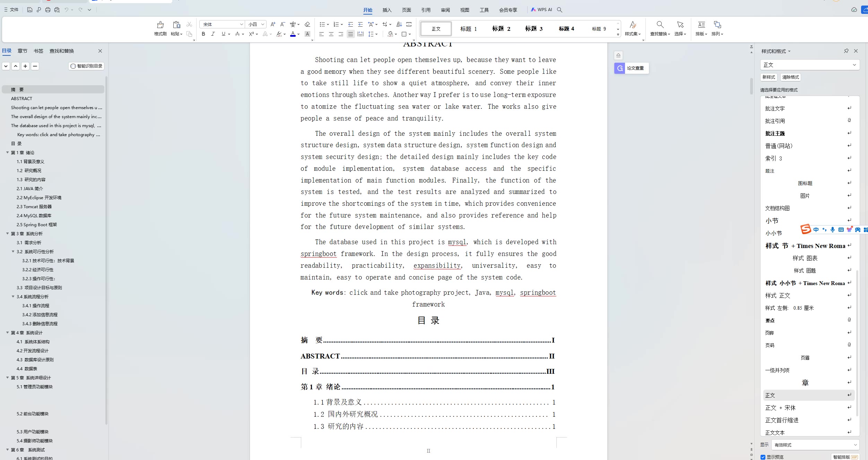
Task: Decrease paragraph indent icon
Action: click(x=350, y=24)
